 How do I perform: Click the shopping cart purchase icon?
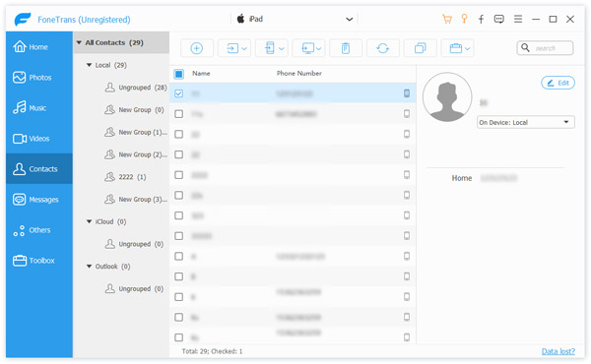point(447,19)
